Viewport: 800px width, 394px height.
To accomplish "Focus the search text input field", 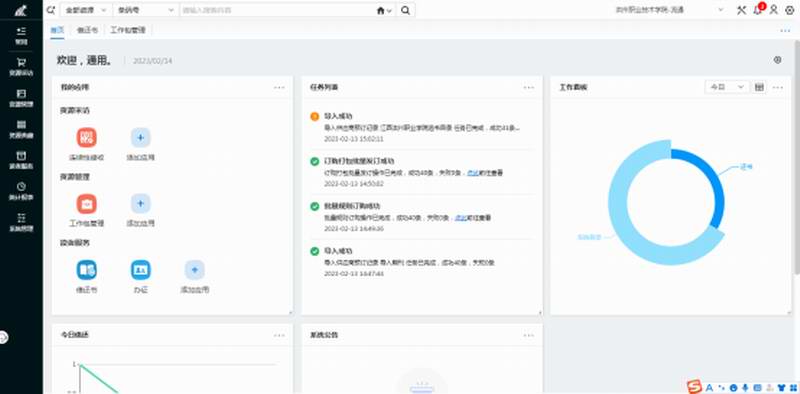I will click(278, 10).
